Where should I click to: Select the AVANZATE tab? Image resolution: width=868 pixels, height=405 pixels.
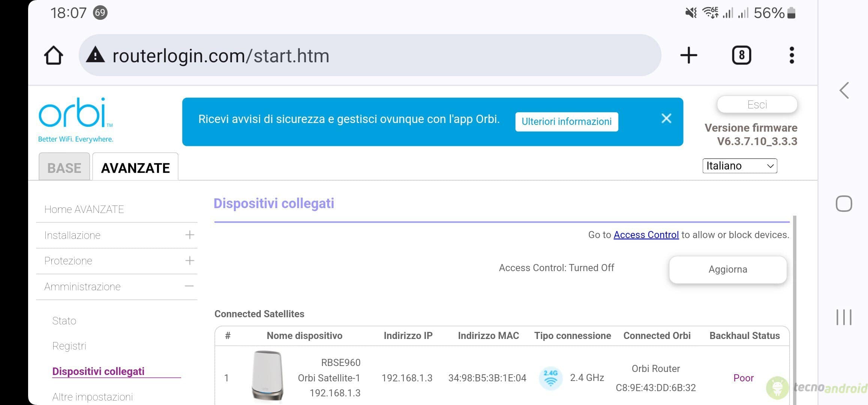(135, 167)
